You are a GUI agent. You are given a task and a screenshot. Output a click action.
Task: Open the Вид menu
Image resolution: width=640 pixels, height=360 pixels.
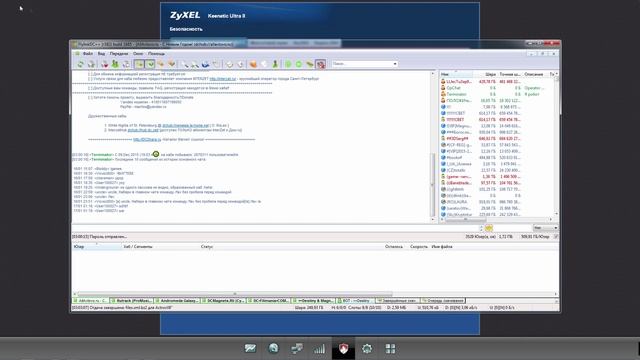click(101, 53)
